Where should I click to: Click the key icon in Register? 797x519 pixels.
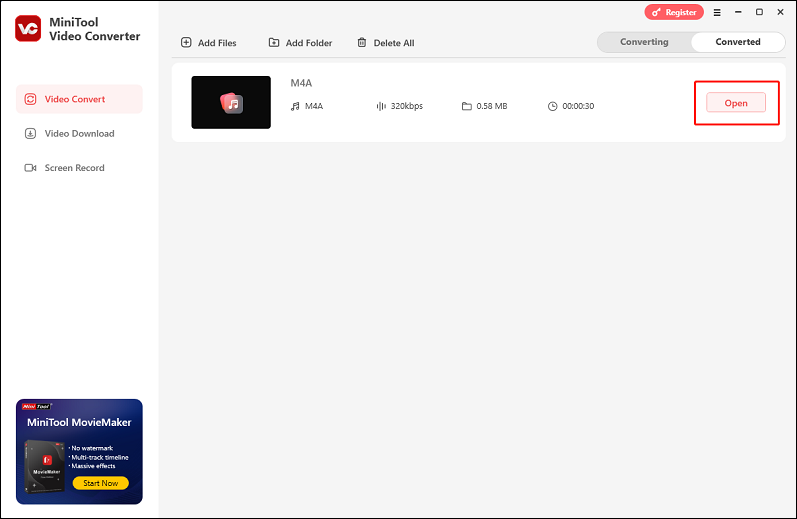(x=656, y=12)
